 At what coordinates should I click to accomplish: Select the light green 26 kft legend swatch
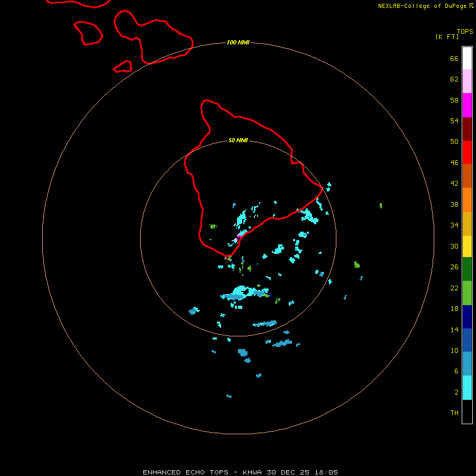click(x=467, y=293)
